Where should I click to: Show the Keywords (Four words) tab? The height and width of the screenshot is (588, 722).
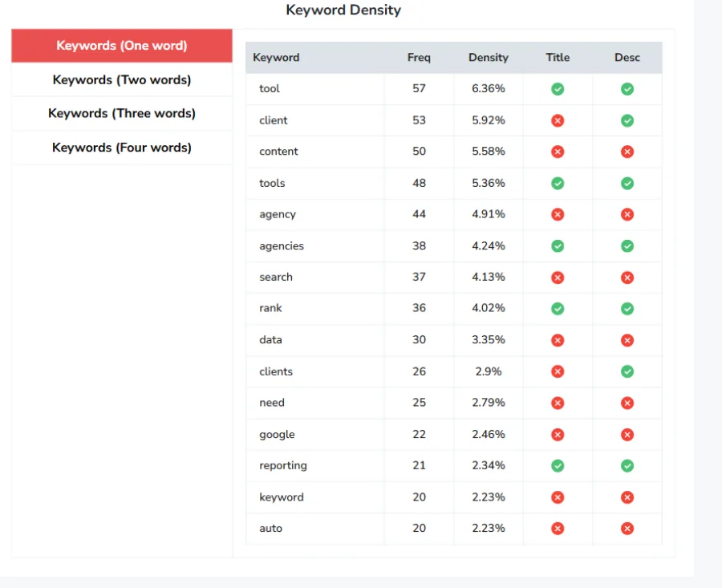pos(122,148)
